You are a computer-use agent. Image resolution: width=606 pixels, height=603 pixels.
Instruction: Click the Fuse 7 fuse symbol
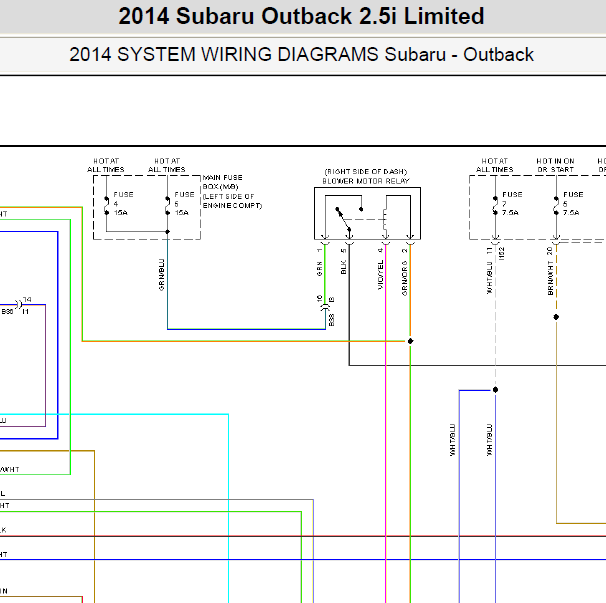[x=495, y=205]
